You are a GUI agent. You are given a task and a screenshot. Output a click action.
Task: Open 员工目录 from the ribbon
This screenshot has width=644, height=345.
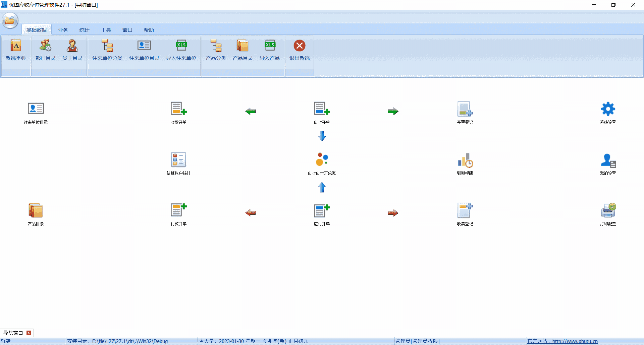(72, 50)
